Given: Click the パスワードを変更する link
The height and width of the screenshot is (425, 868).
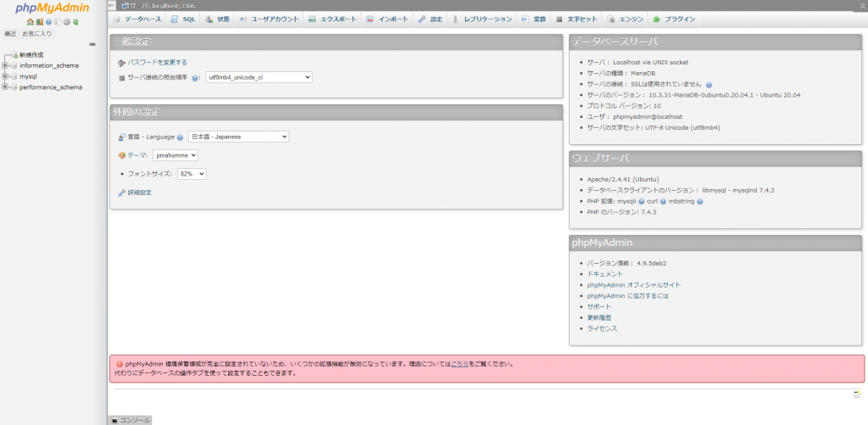Looking at the screenshot, I should pos(157,63).
